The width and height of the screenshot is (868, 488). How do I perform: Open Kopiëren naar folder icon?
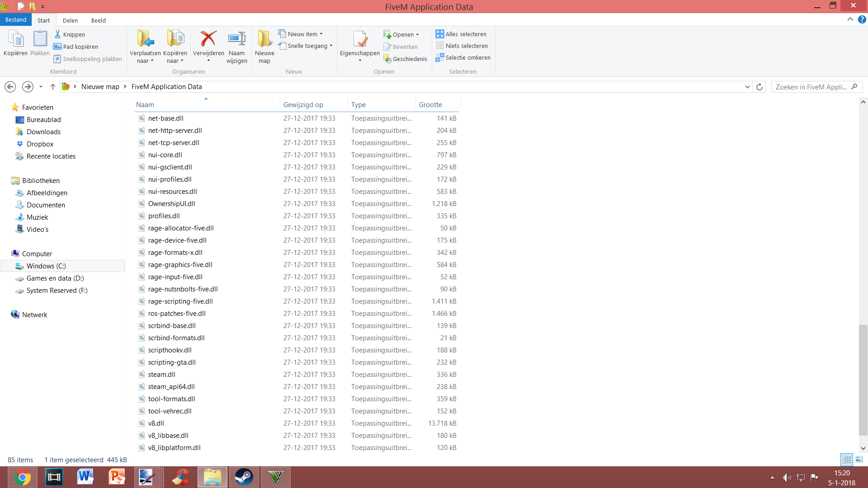175,39
